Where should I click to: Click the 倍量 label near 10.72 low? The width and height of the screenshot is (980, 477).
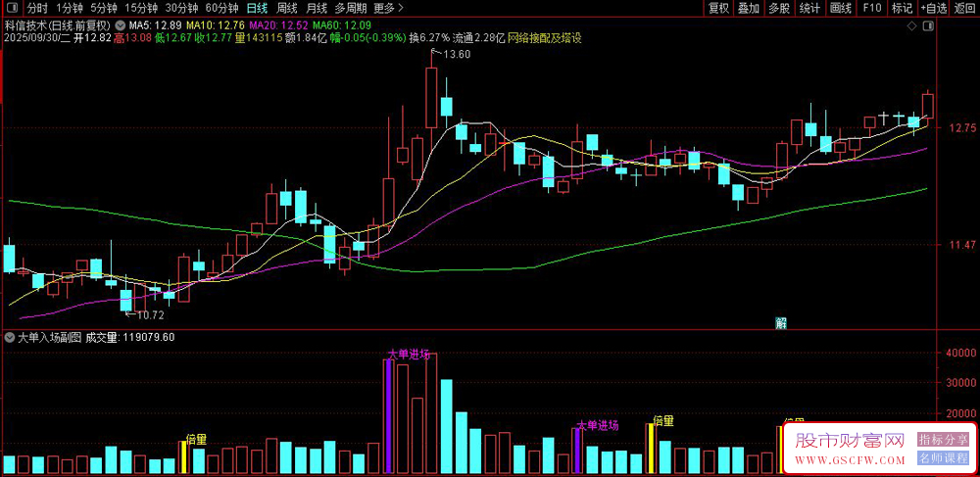pos(196,438)
